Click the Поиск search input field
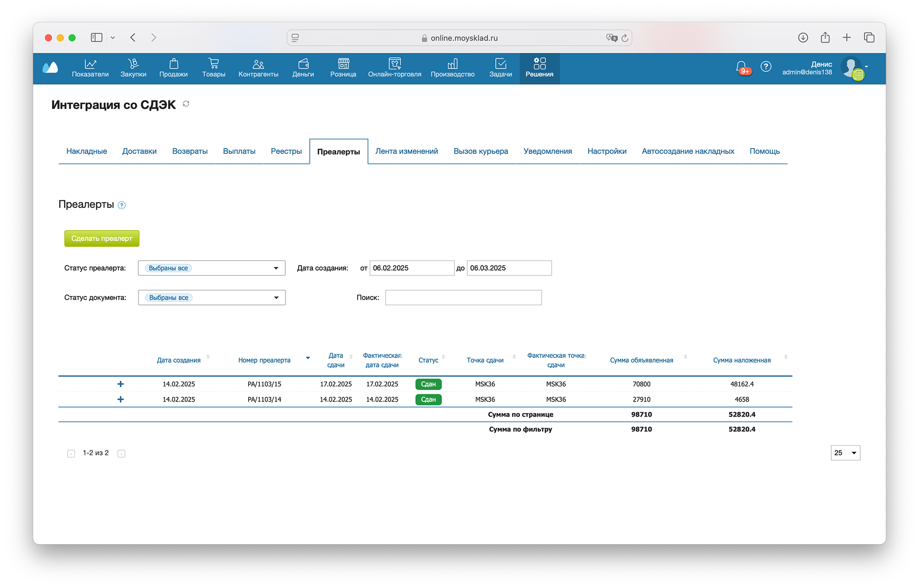 tap(463, 298)
